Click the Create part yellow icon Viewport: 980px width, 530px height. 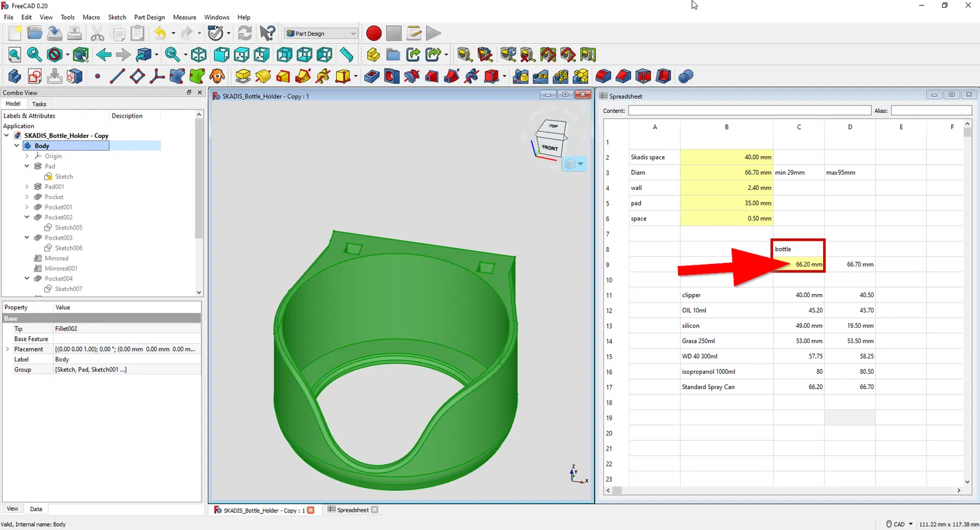pyautogui.click(x=373, y=55)
